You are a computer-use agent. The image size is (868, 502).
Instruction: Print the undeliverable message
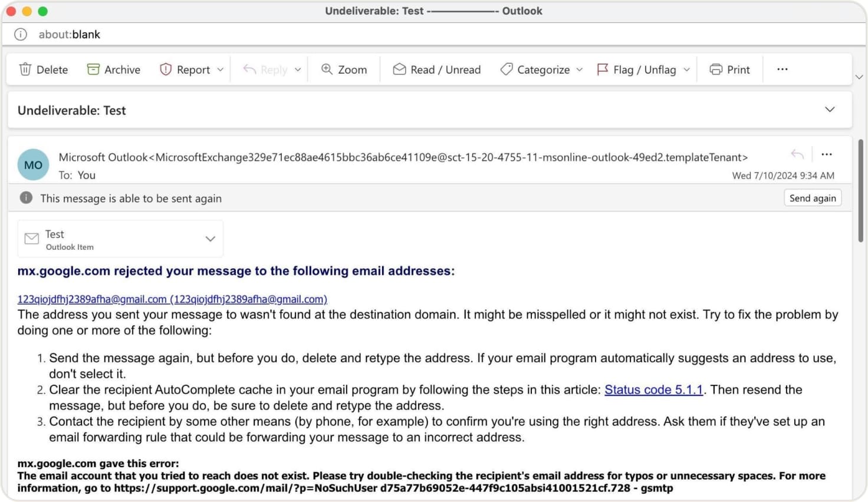click(x=729, y=69)
